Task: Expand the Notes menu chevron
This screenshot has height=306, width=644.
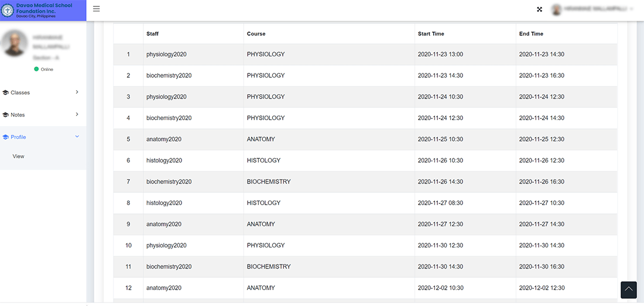Action: 77,114
